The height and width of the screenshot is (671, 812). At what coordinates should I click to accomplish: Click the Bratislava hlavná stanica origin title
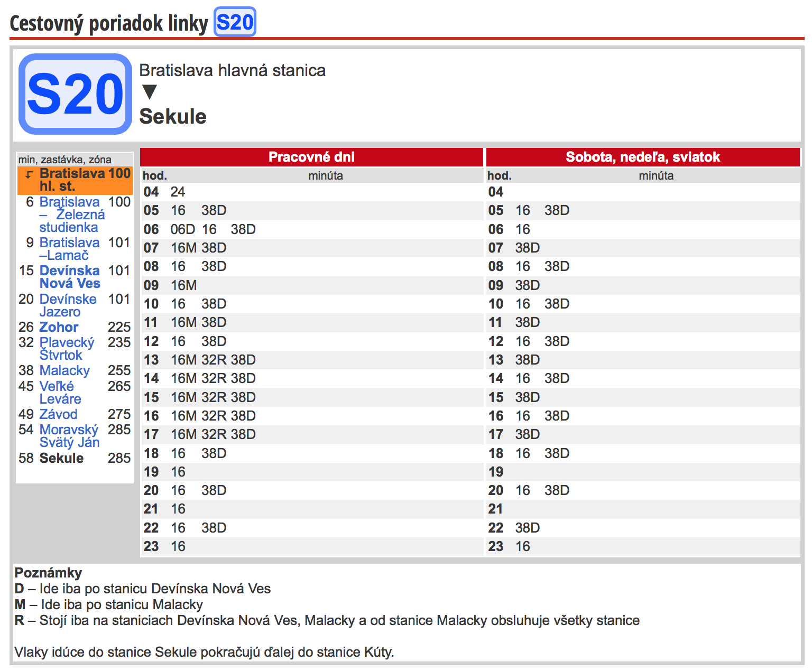233,70
